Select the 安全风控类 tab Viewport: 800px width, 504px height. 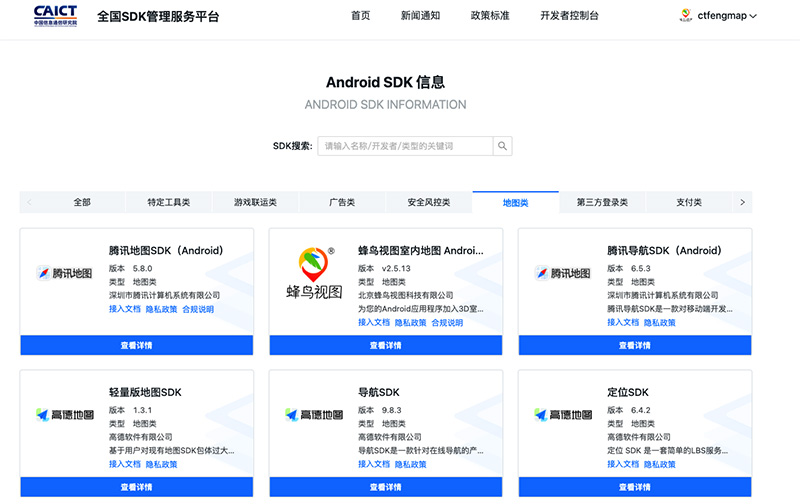(429, 203)
